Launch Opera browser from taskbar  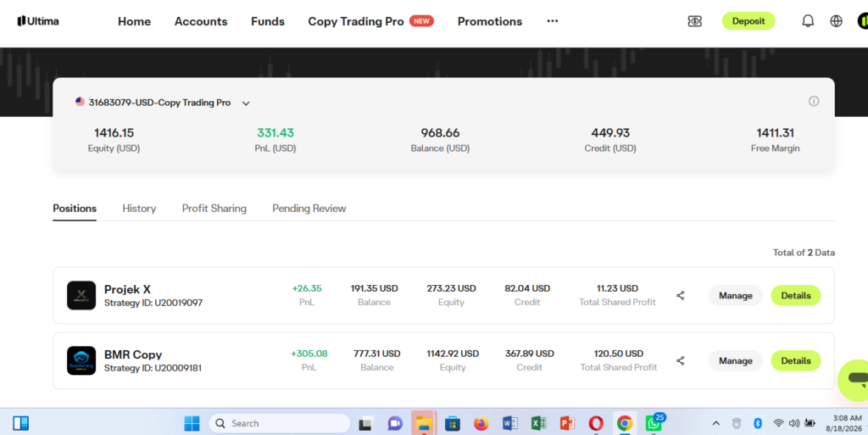click(596, 424)
